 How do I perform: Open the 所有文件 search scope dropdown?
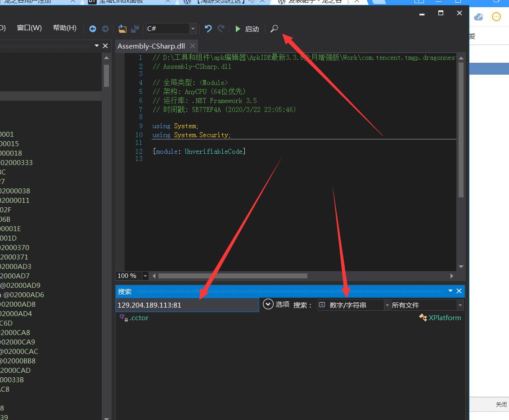coord(459,305)
